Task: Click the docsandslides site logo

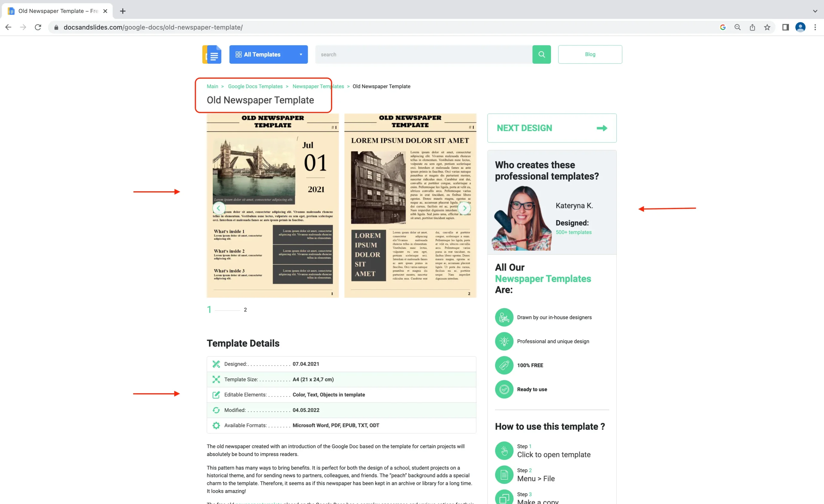Action: 212,54
